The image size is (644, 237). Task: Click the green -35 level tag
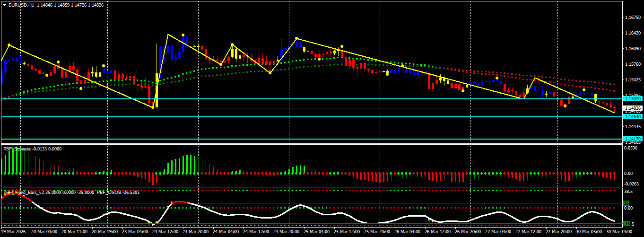point(627,223)
